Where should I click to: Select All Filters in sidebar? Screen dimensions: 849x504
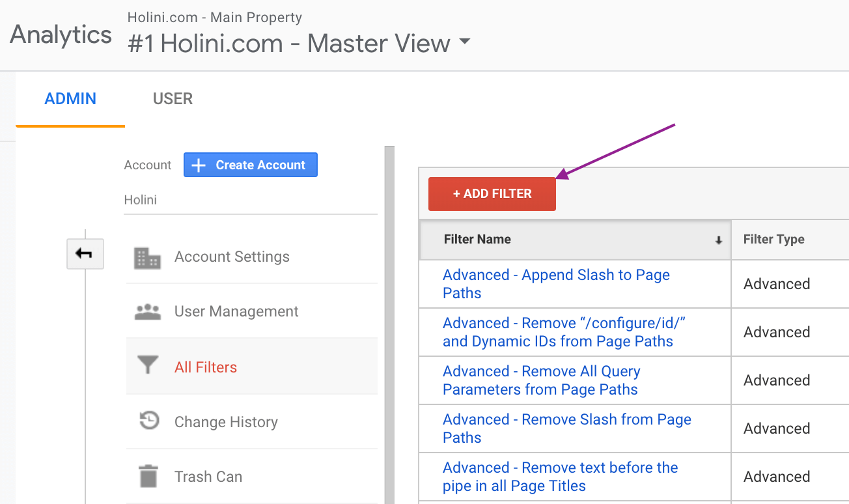252,367
